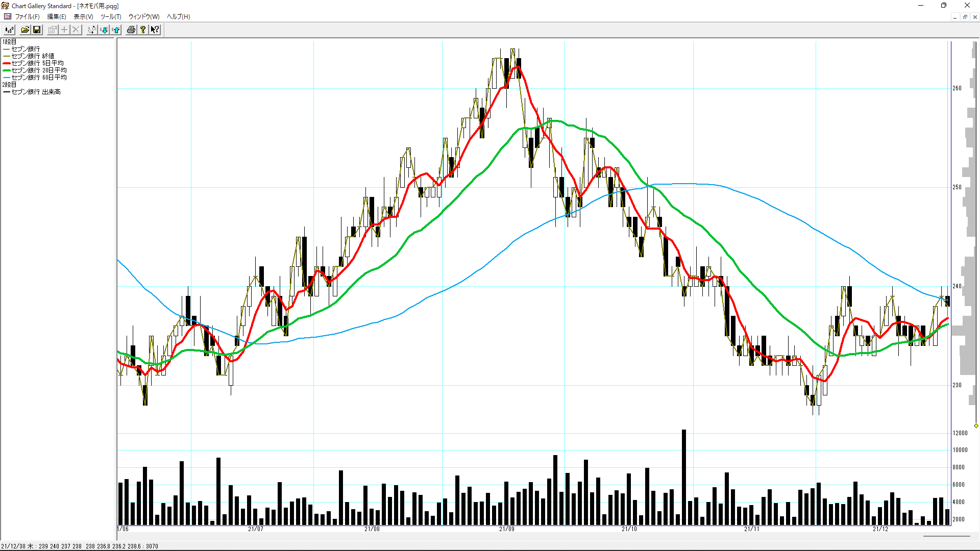Select the セブン銀行 20日平均 legend entry

pyautogui.click(x=39, y=70)
